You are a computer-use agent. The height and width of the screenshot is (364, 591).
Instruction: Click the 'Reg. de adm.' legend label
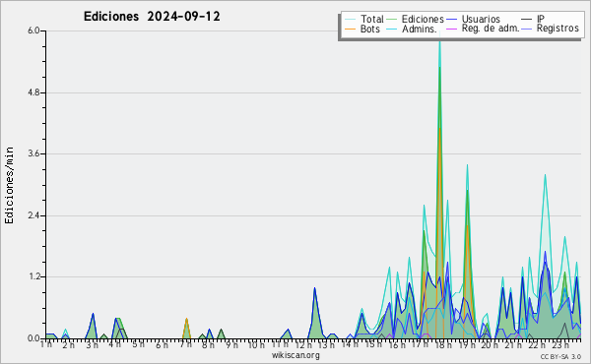pyautogui.click(x=491, y=29)
